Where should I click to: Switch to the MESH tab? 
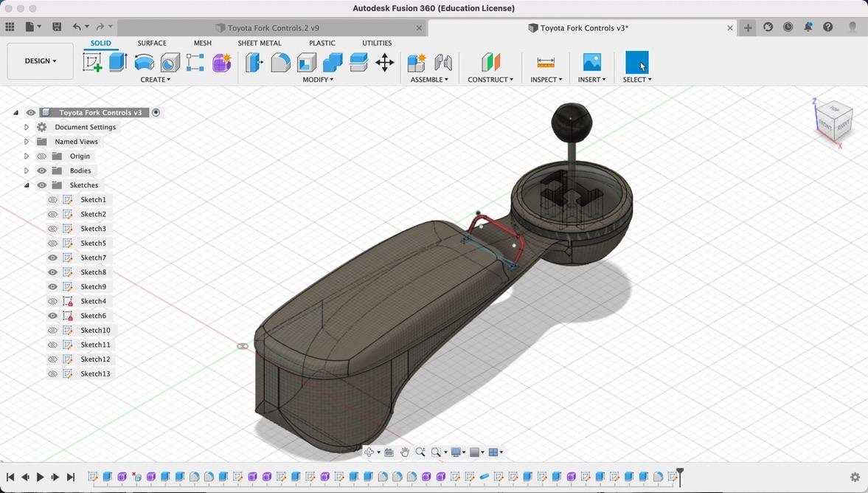pyautogui.click(x=203, y=43)
